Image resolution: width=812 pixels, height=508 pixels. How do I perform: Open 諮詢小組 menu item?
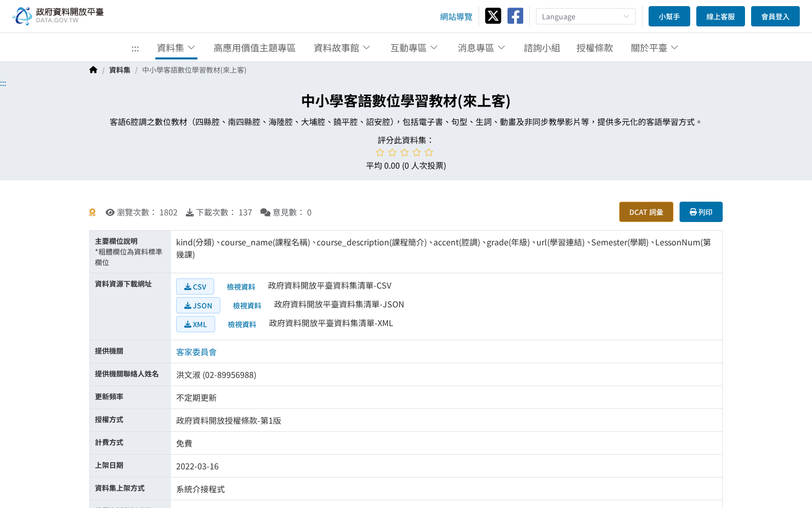coord(542,48)
